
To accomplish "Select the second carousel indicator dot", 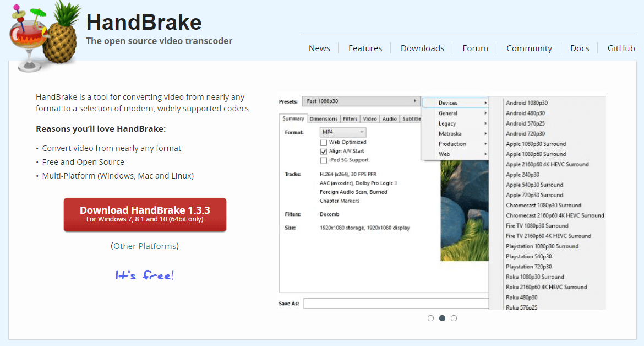I will click(442, 318).
